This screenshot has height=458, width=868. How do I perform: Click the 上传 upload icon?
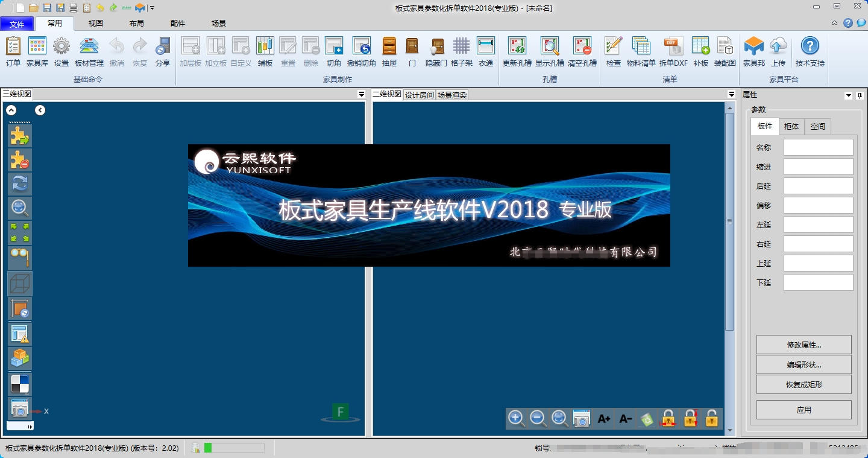tap(778, 51)
